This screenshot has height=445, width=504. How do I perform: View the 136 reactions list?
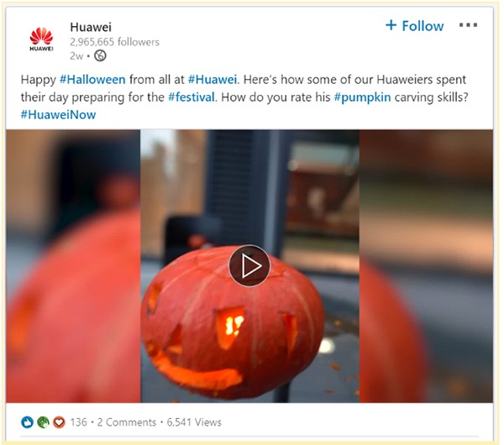pos(78,422)
